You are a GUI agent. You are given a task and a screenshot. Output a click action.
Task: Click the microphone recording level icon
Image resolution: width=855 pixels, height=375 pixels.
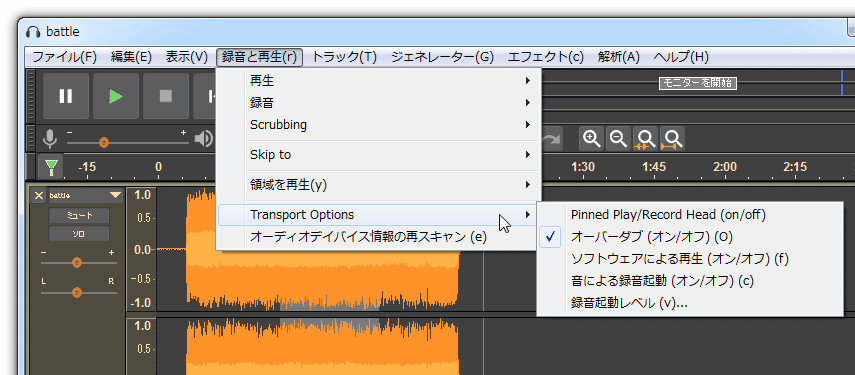tap(50, 140)
